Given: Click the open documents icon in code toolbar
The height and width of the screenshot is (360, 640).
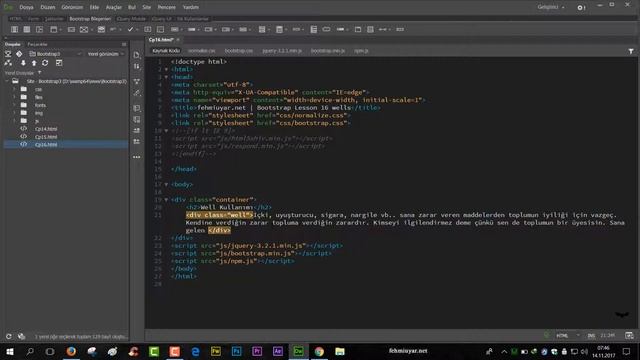Looking at the screenshot, I should (x=137, y=55).
